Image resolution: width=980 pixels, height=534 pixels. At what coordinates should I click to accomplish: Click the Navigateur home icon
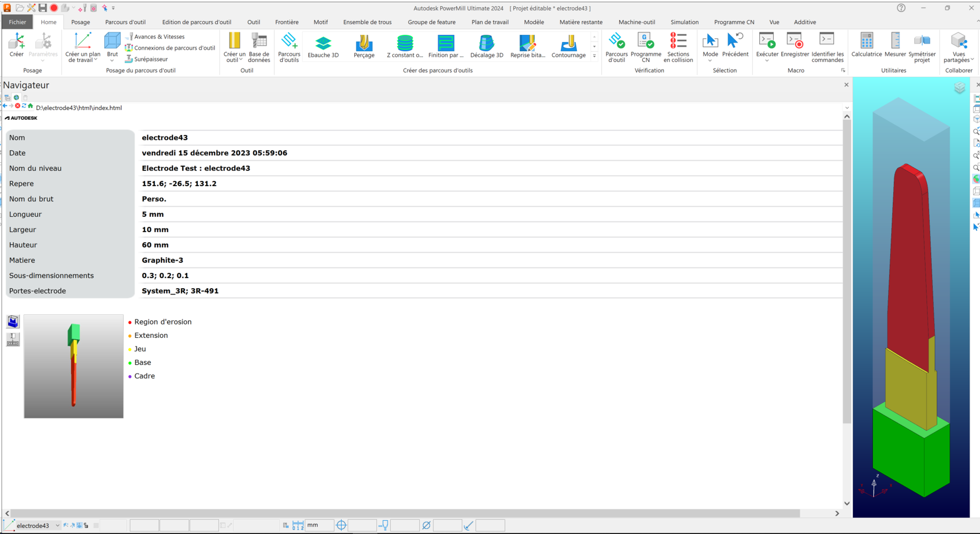pyautogui.click(x=30, y=106)
